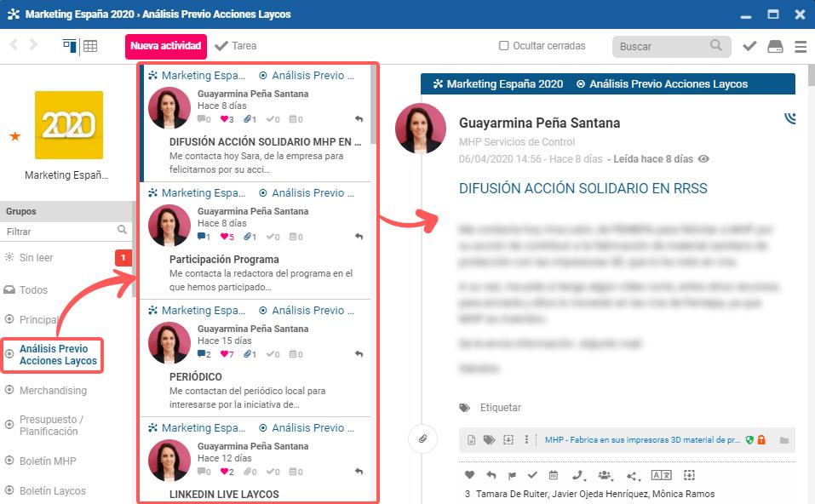Toggle the read-status eye icon
Viewport: 815px width, 504px height.
703,159
